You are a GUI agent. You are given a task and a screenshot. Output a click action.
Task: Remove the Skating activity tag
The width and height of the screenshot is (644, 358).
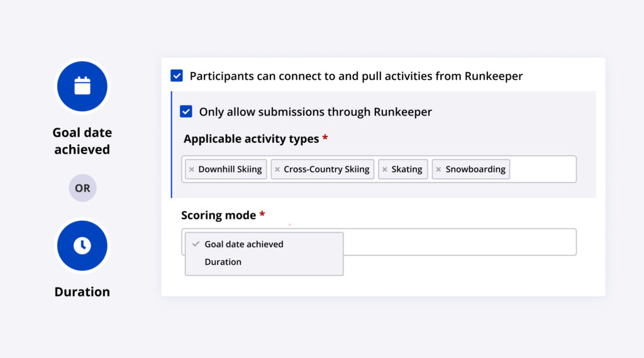pos(385,169)
